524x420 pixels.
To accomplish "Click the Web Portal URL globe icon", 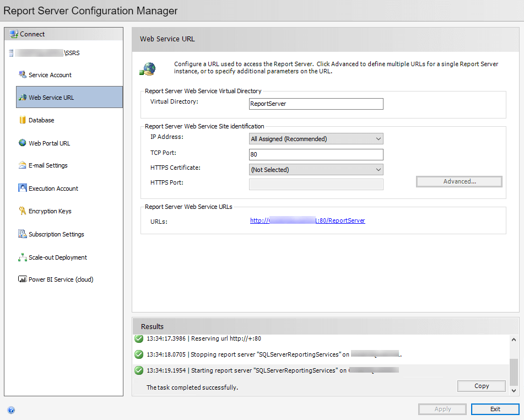I will (22, 143).
